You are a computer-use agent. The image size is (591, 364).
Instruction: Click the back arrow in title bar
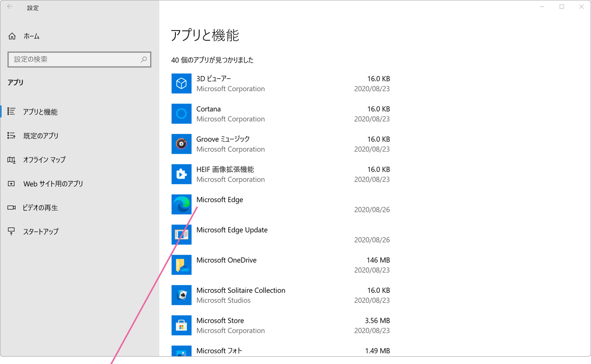tap(10, 7)
